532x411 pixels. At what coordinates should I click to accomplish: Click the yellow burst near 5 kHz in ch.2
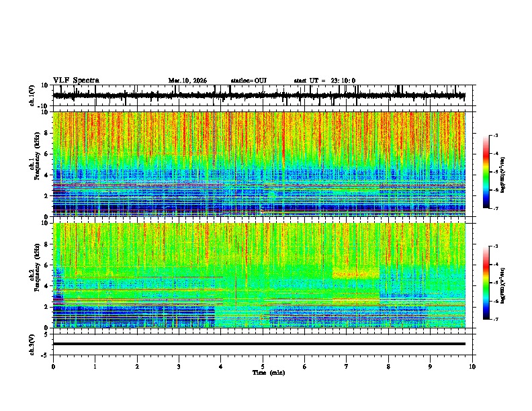pos(355,273)
